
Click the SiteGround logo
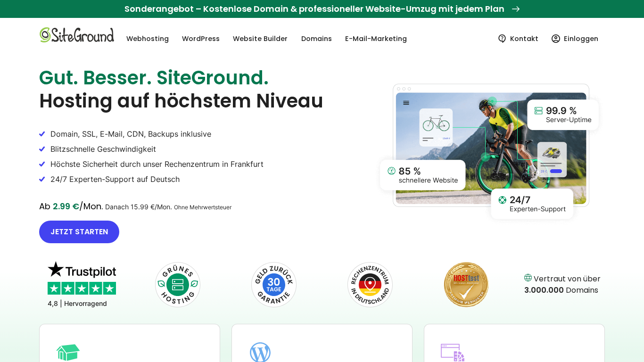click(76, 35)
